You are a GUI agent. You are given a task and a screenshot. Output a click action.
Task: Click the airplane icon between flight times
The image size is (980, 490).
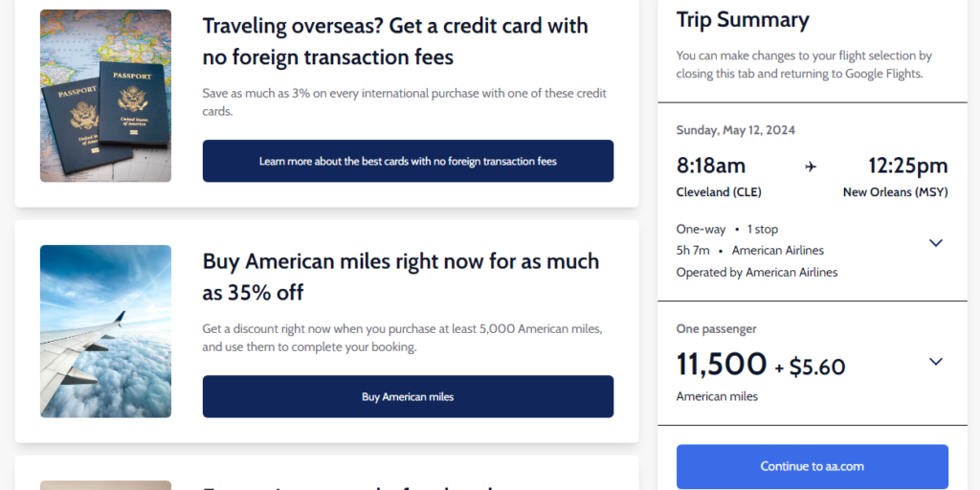pyautogui.click(x=811, y=167)
